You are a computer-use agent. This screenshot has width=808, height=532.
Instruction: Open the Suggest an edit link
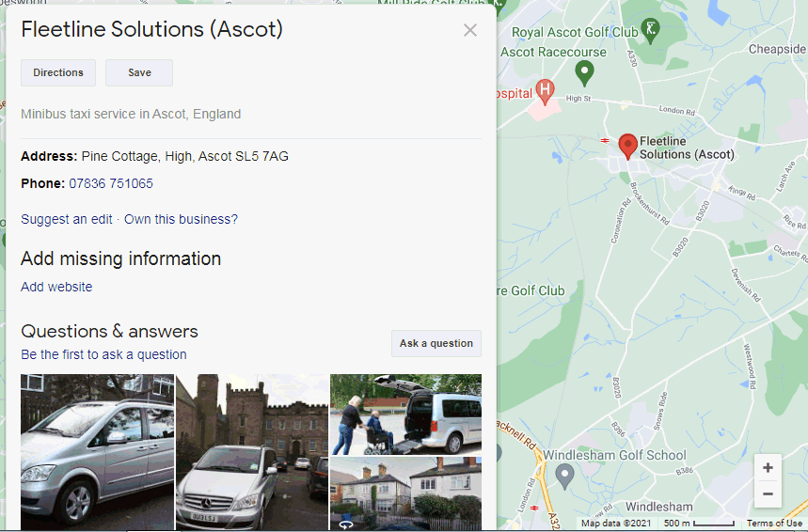pos(67,219)
